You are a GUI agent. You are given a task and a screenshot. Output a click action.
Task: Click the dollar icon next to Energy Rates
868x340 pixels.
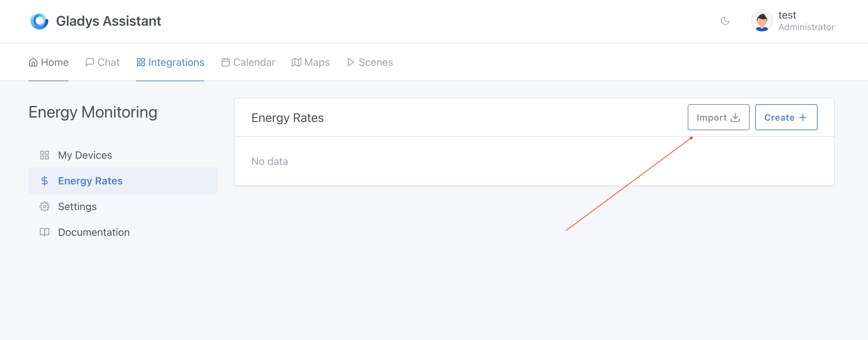[45, 181]
